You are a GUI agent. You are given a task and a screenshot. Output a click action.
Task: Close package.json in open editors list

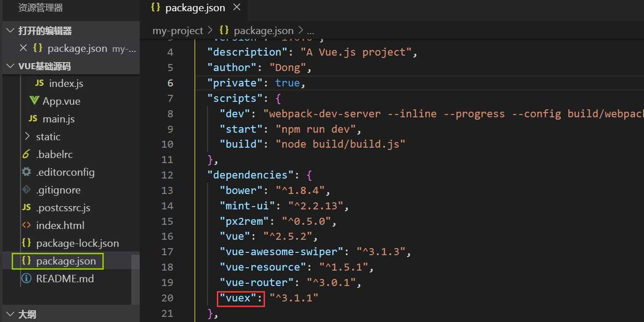point(23,48)
